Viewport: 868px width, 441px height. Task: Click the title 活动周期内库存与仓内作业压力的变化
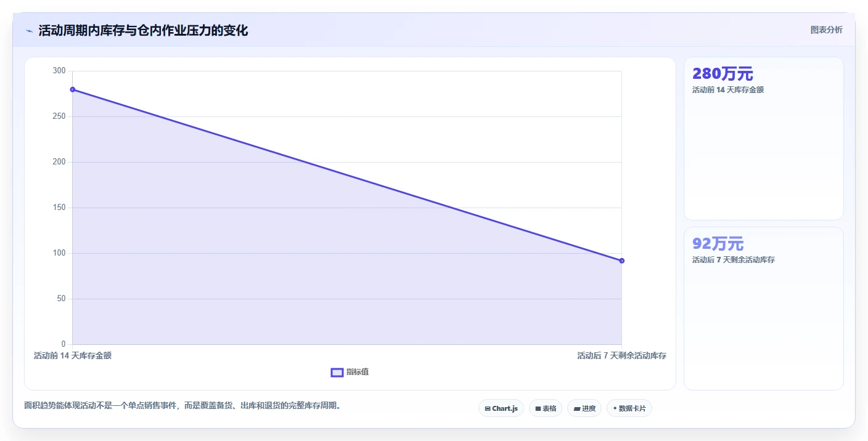143,31
